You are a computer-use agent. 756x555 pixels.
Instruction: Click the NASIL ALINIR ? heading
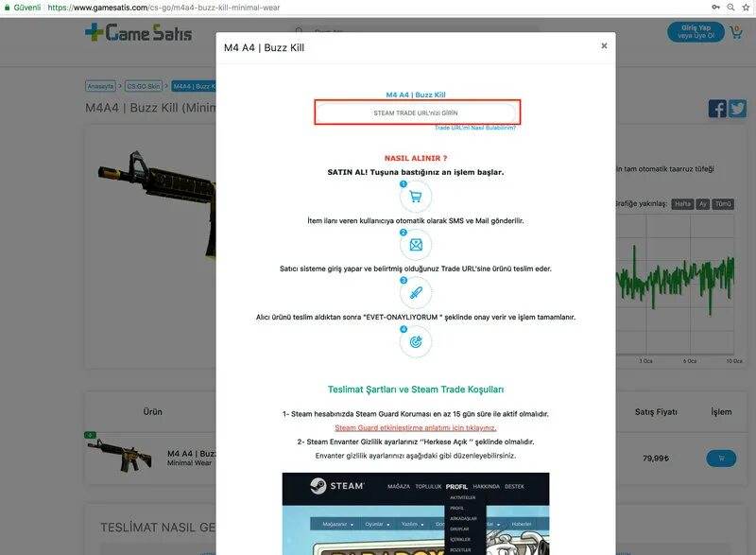(416, 158)
